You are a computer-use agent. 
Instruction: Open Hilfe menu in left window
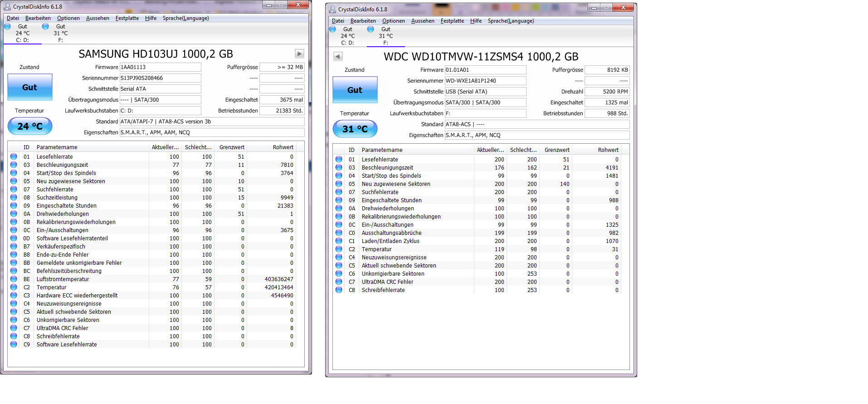[151, 18]
